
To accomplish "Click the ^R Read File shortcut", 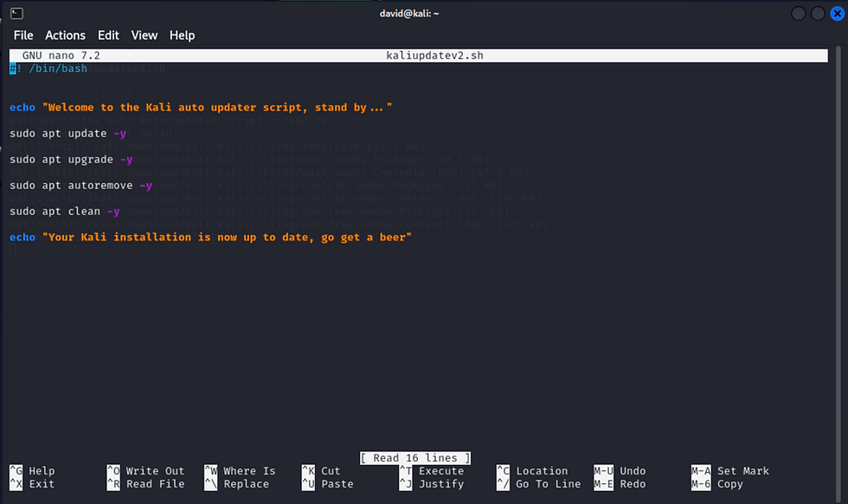I will pos(145,484).
